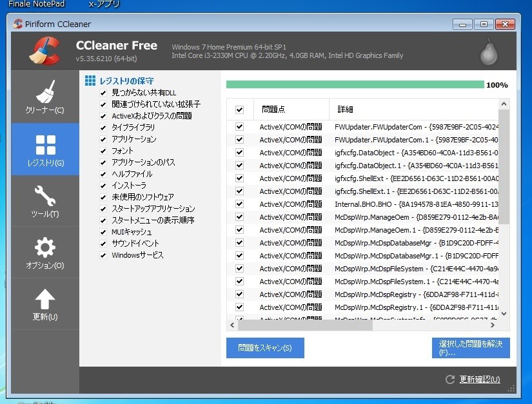Click the レジストリの保守 grid icon
The width and height of the screenshot is (532, 404).
coord(90,81)
